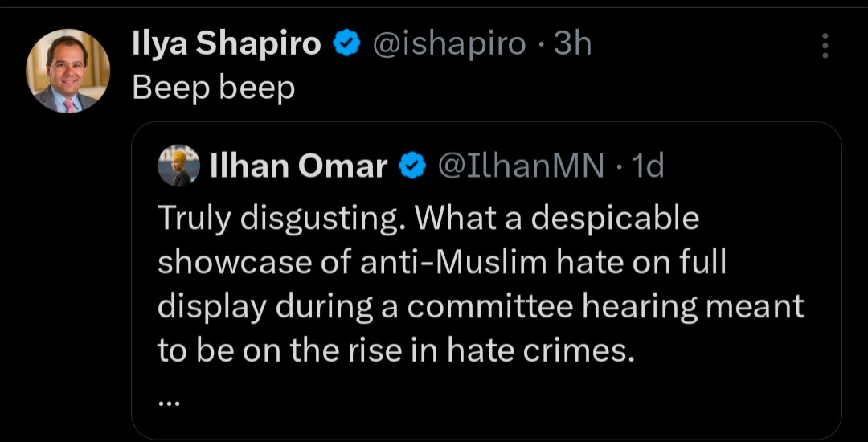
Task: Open the @IlhanMN handle link
Action: click(x=520, y=166)
